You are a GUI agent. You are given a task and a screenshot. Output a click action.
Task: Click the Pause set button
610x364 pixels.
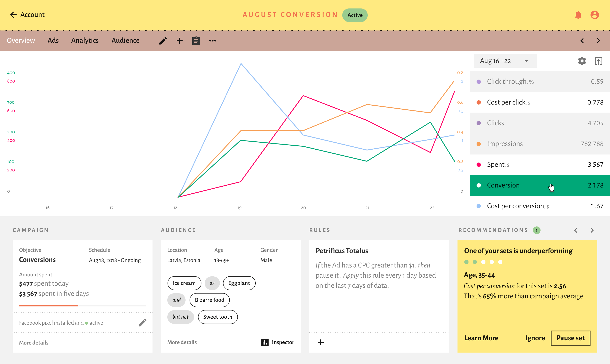(570, 338)
